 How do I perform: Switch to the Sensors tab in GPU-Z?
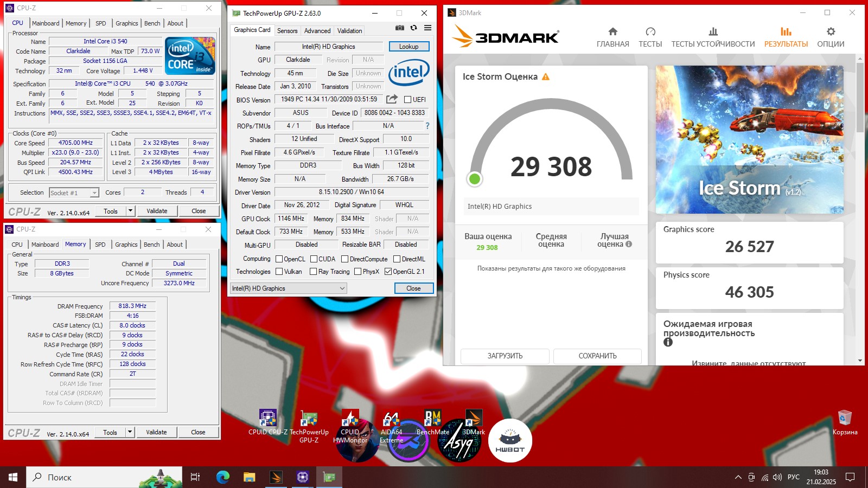click(287, 31)
